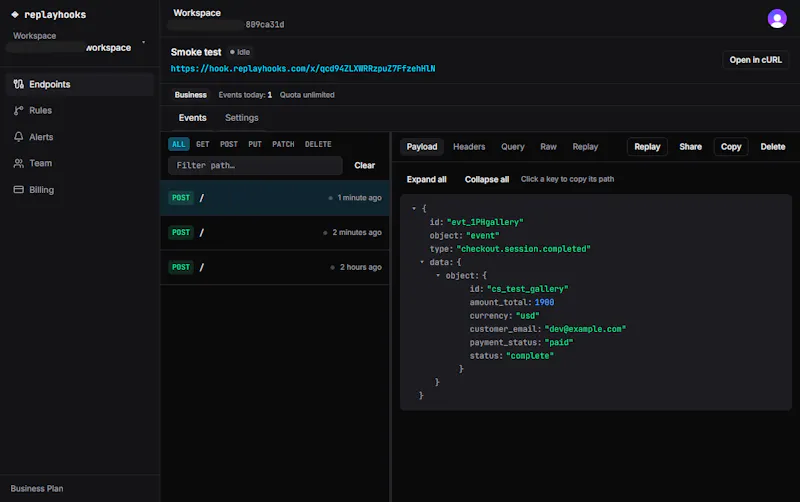Collapse the data object node
The image size is (800, 502).
click(422, 262)
